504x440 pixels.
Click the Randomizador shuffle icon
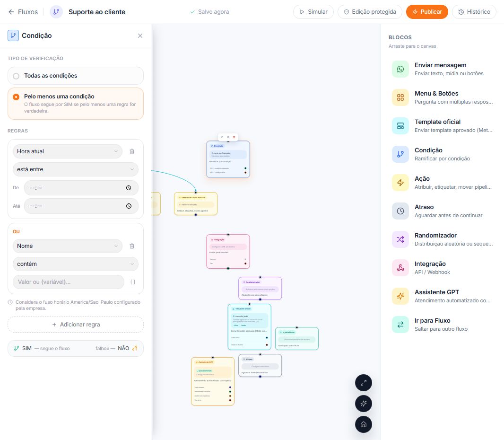pos(400,239)
